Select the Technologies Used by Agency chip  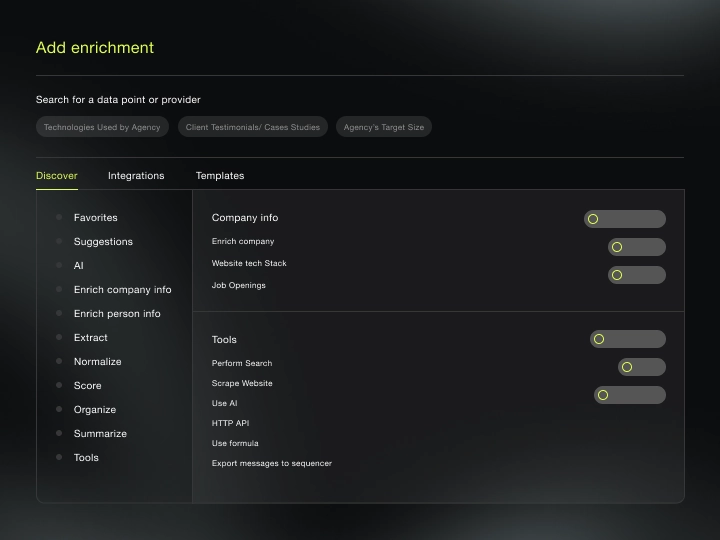[102, 127]
